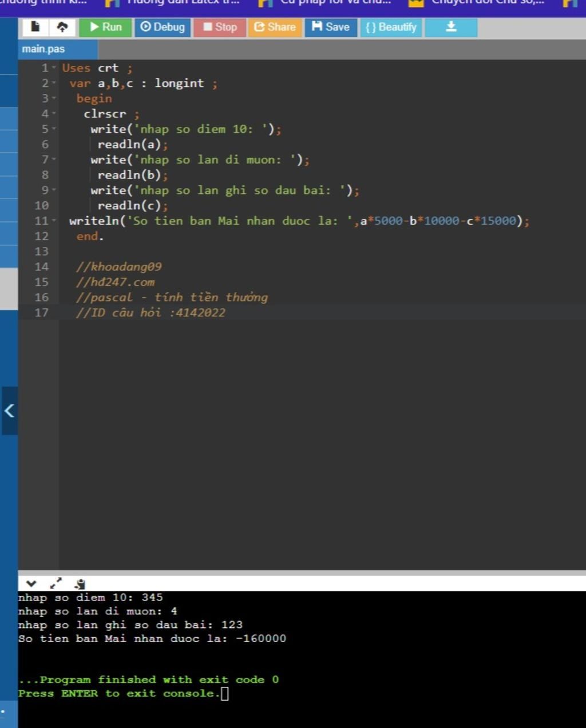Click the '//pascal - tính tiền thưởng' comment

[172, 297]
